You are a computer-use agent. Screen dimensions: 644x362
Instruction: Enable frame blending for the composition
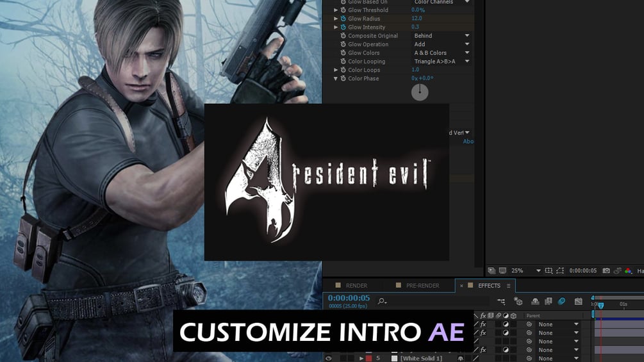[x=549, y=302]
